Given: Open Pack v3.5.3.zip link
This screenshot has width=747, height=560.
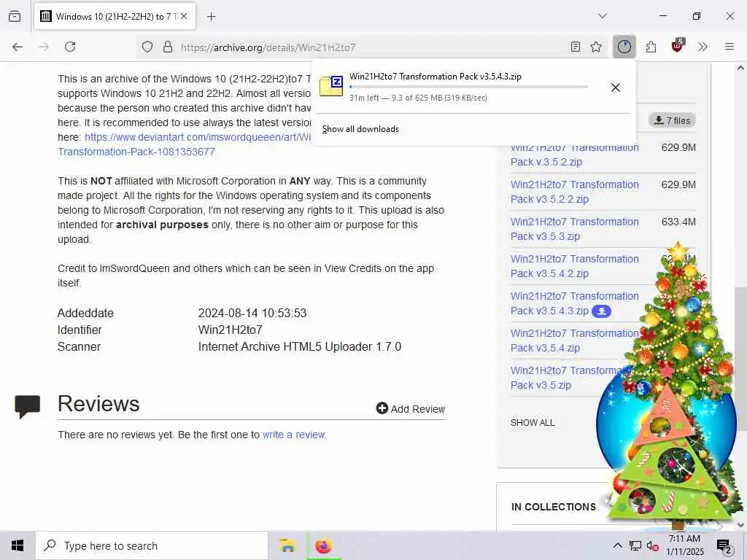Looking at the screenshot, I should (575, 229).
